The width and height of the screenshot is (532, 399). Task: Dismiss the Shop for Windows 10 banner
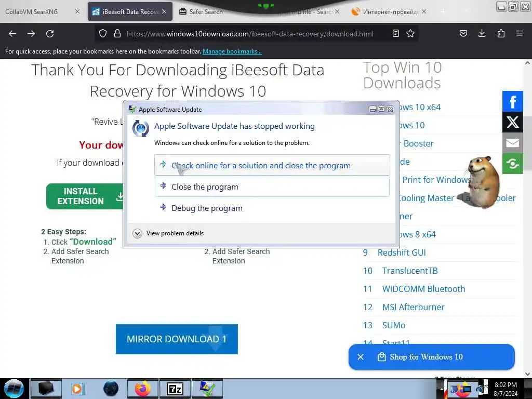361,357
